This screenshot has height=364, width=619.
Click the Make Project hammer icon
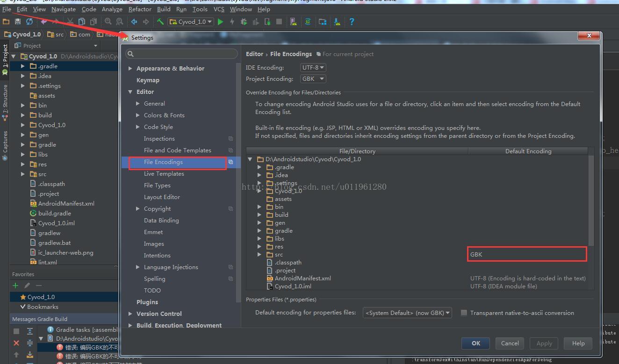click(x=160, y=21)
